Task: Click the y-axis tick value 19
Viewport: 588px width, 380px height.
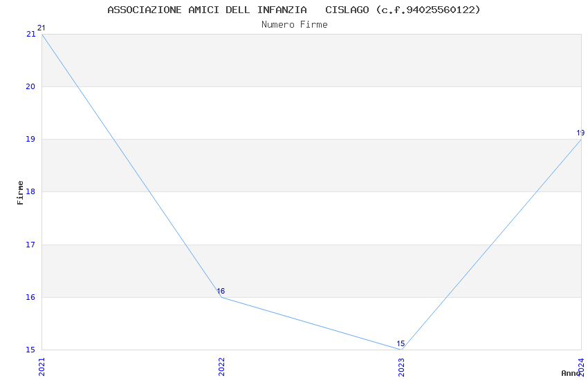Action: [30, 140]
